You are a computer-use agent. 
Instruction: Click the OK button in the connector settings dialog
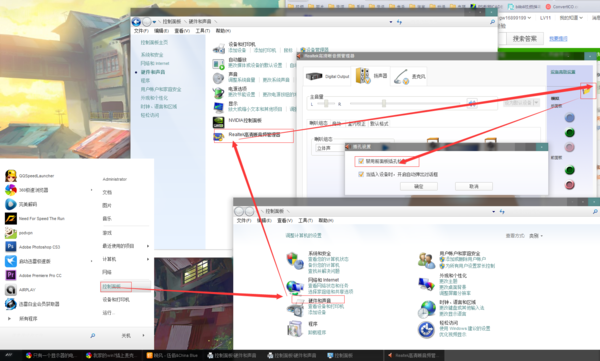click(x=419, y=186)
